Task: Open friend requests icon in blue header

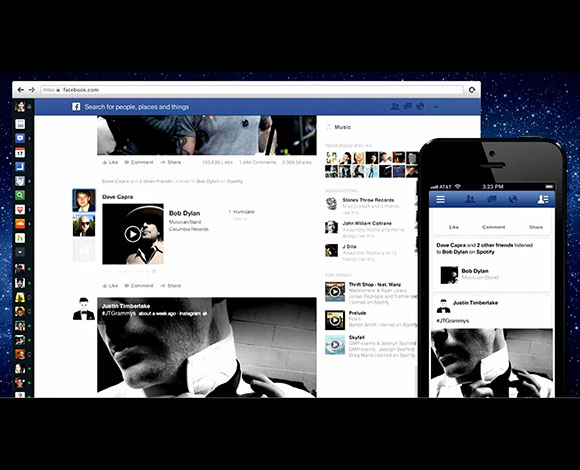Action: [395, 106]
